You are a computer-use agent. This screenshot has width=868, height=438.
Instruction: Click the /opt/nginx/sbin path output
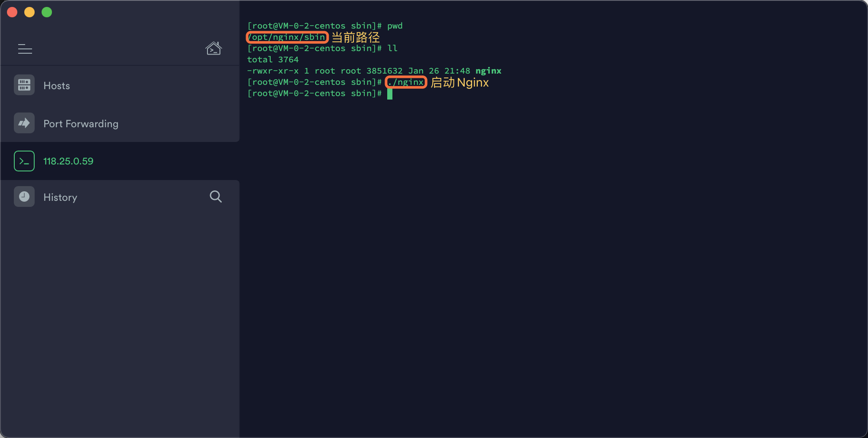(287, 37)
